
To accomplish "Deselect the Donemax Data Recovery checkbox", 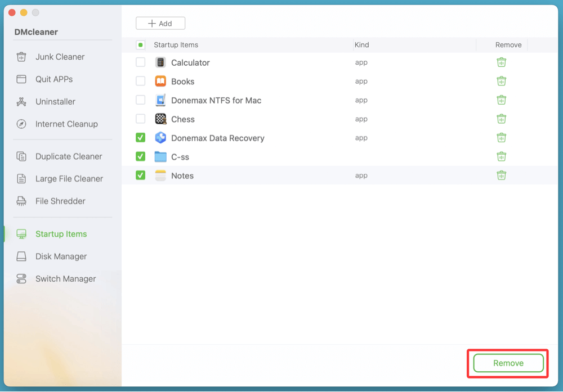I will pyautogui.click(x=140, y=137).
